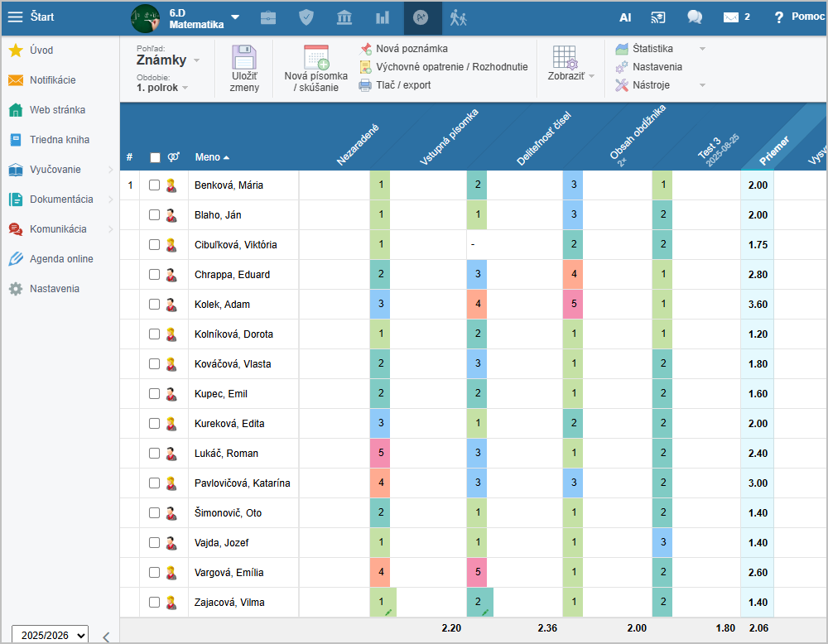Open the school year 2025/2026 dropdown

pyautogui.click(x=50, y=635)
